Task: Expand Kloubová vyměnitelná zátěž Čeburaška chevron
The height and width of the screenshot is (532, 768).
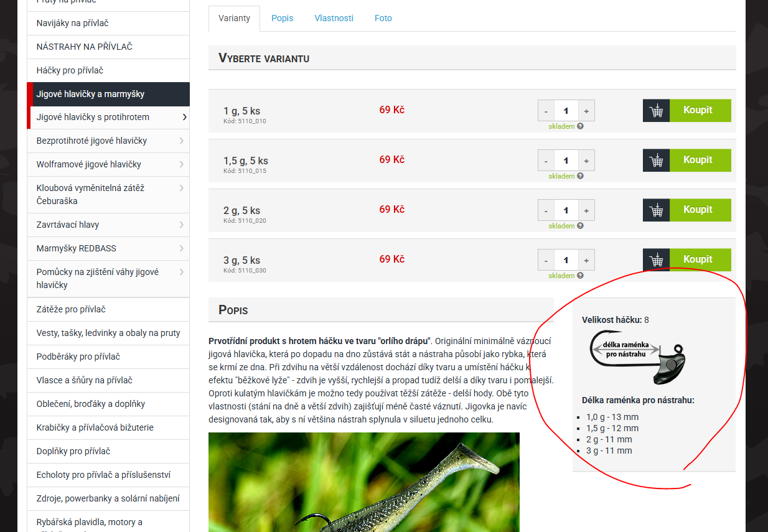Action: 181,188
